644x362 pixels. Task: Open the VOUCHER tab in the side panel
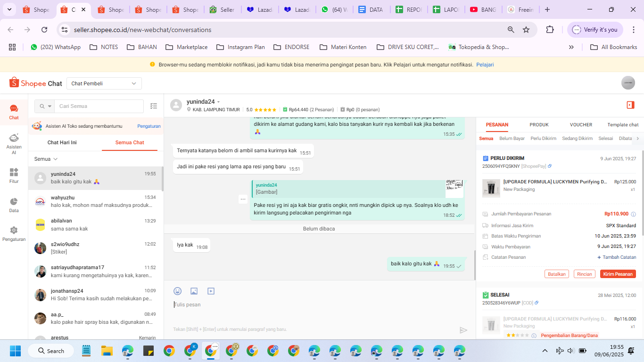coord(581,125)
